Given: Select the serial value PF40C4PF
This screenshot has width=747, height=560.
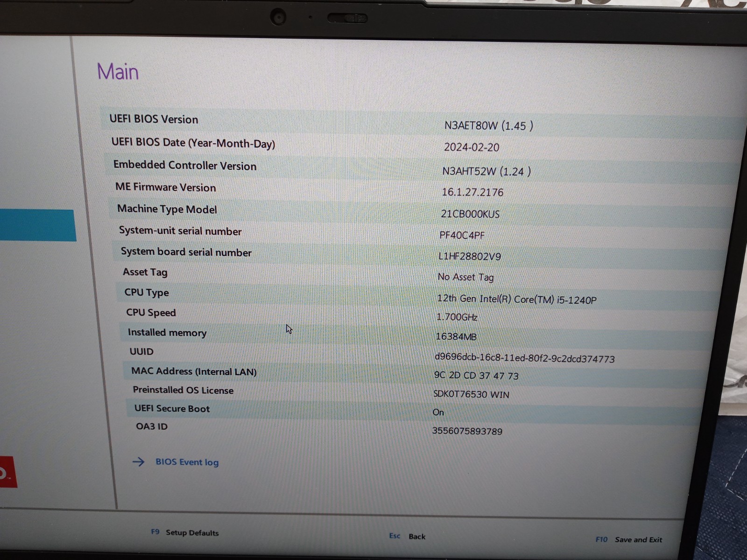Looking at the screenshot, I should tap(462, 235).
